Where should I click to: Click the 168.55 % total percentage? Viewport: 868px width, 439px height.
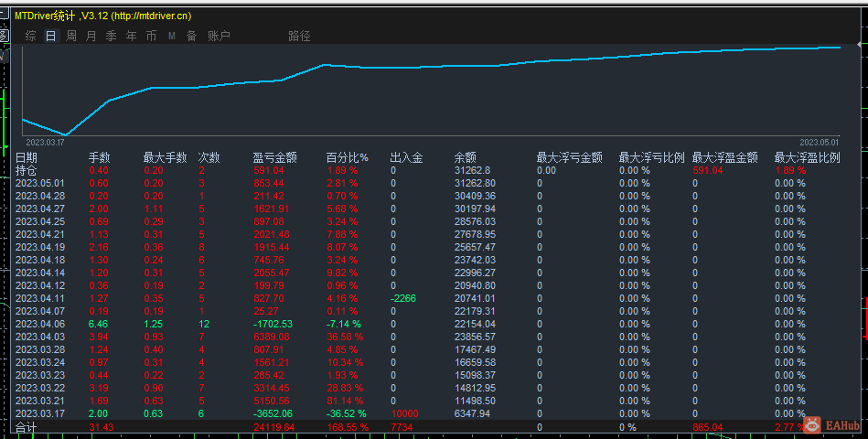point(348,427)
